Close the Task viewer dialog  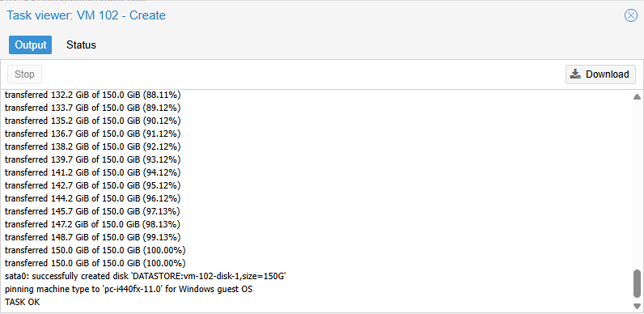click(631, 15)
